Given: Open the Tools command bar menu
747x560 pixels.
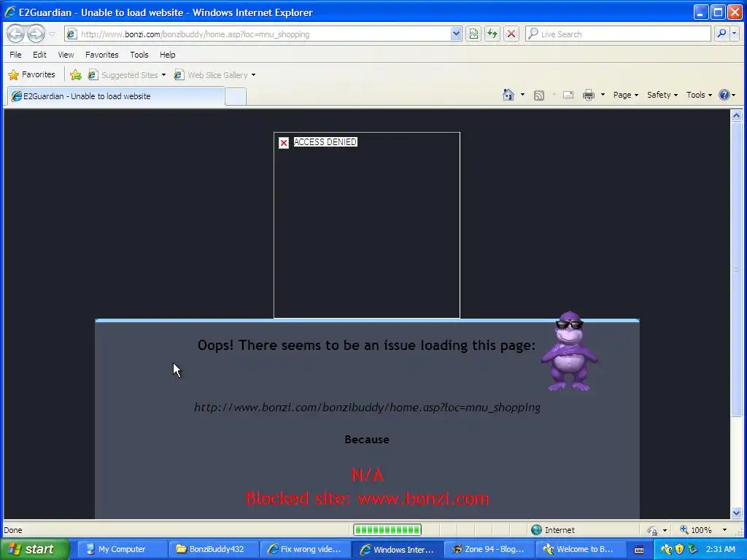Looking at the screenshot, I should click(x=699, y=95).
